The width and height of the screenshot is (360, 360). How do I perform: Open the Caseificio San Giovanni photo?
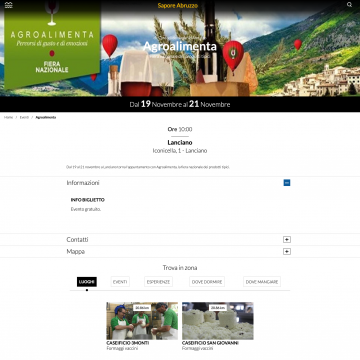218,321
